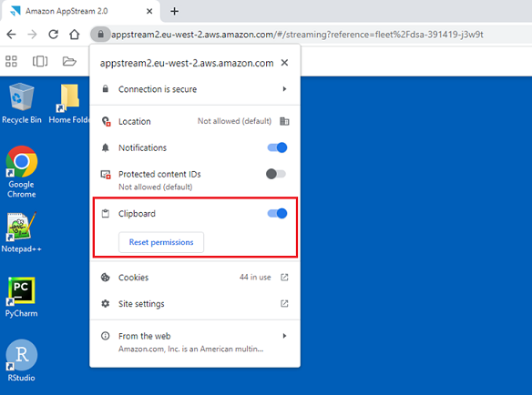Screen dimensions: 532x395
Task: Click the Notifications bell icon
Action: [x=106, y=147]
